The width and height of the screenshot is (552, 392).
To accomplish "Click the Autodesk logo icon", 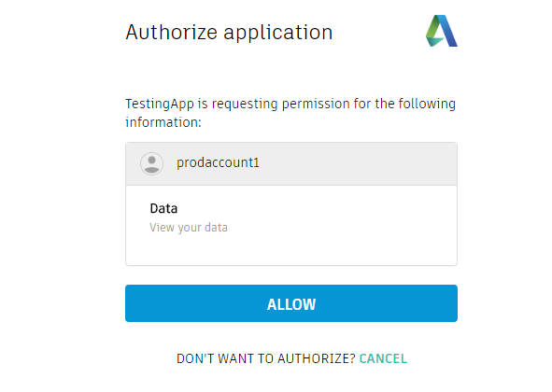I will 442,31.
